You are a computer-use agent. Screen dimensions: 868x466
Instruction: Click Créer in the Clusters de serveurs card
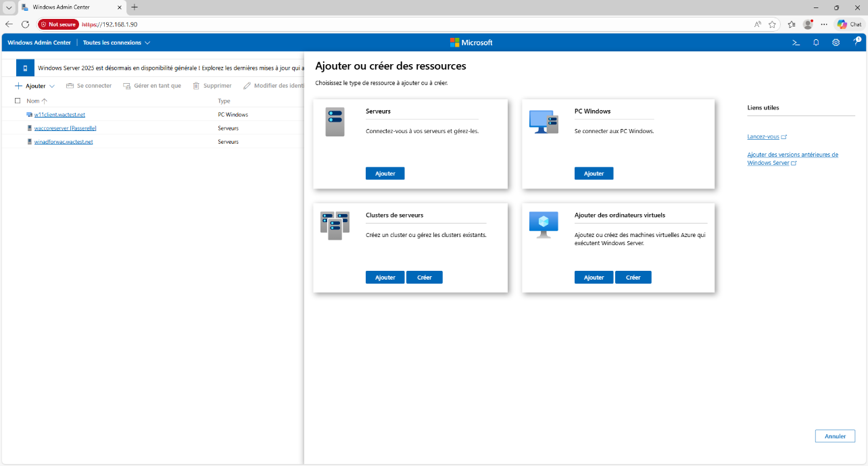425,278
